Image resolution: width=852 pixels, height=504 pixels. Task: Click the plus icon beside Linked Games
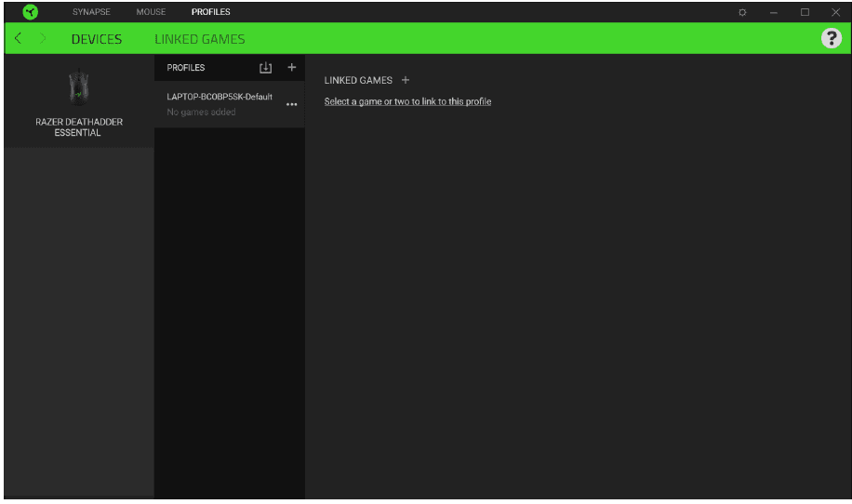point(405,81)
